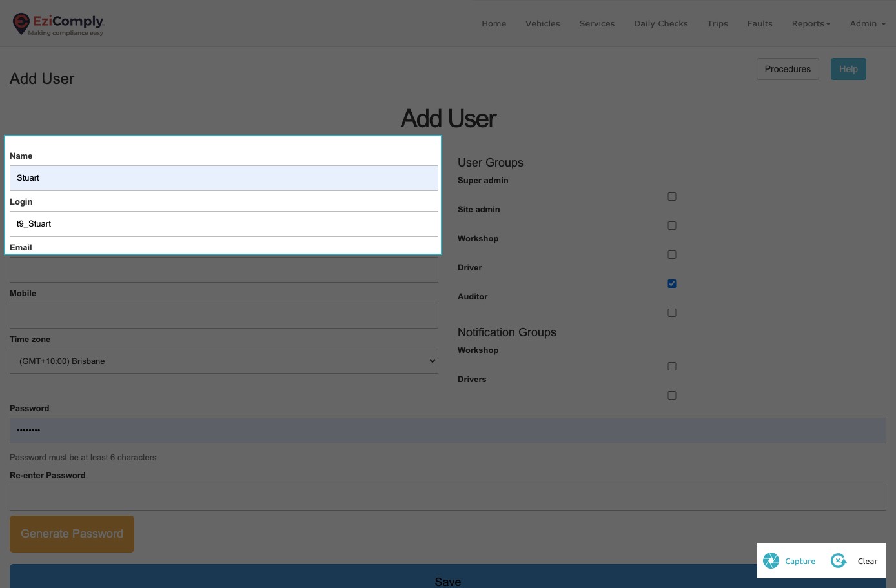
Task: Click the Generate Password button
Action: click(x=72, y=534)
